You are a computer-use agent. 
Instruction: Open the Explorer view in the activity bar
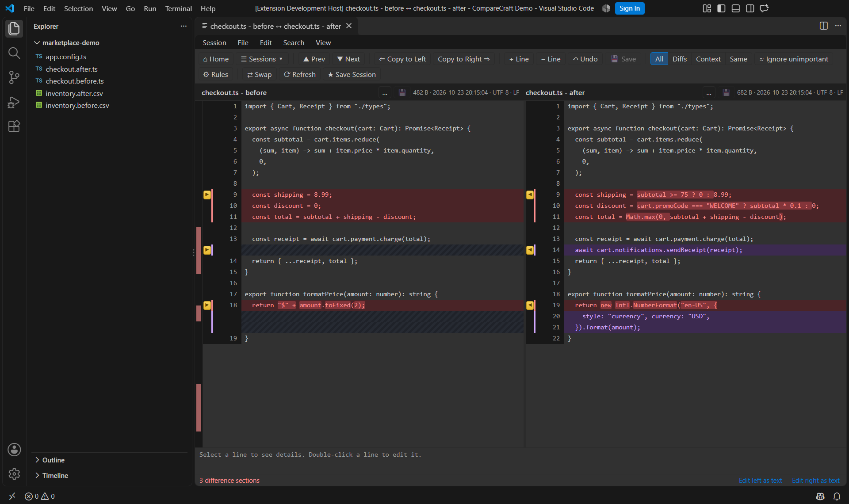click(x=14, y=29)
